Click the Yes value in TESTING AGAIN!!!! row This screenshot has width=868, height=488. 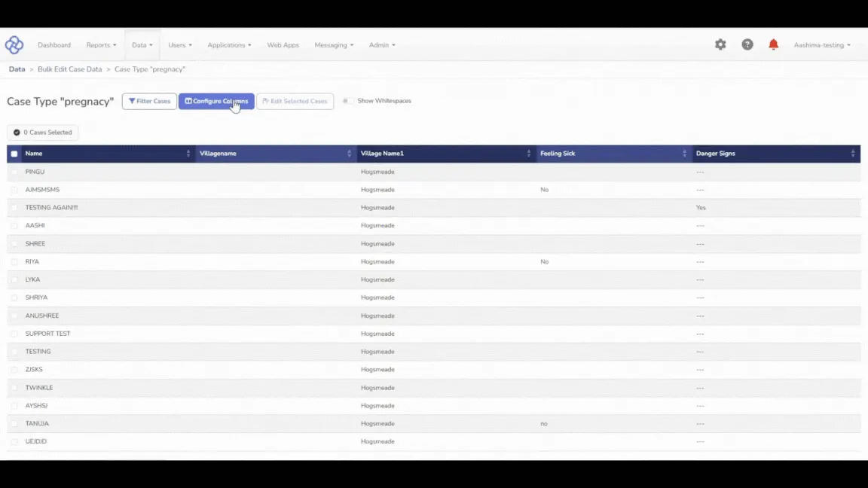click(x=701, y=208)
